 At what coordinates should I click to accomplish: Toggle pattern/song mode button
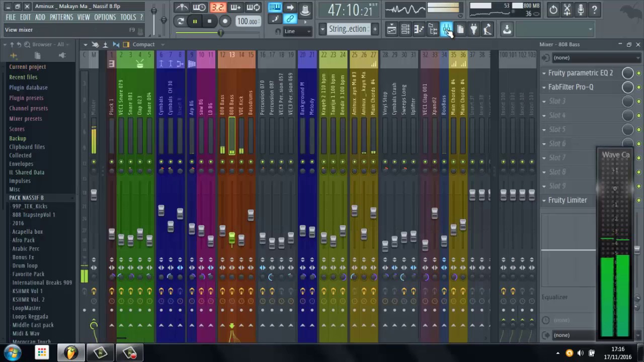(180, 21)
